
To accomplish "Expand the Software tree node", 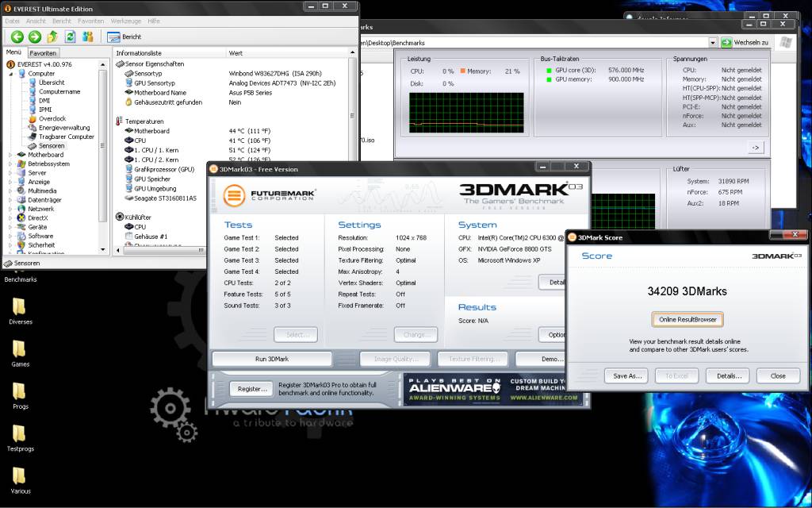I will (11, 236).
